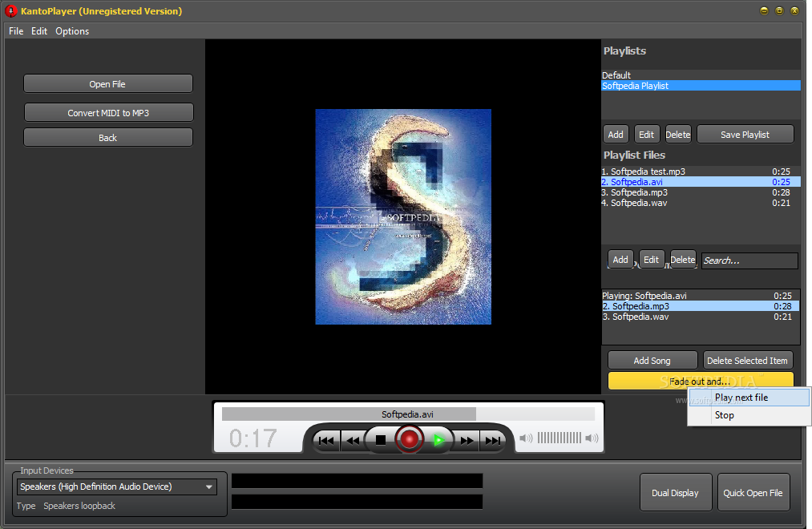The image size is (812, 529).
Task: Select Playing: Softpedia.avi queue row
Action: coord(701,296)
